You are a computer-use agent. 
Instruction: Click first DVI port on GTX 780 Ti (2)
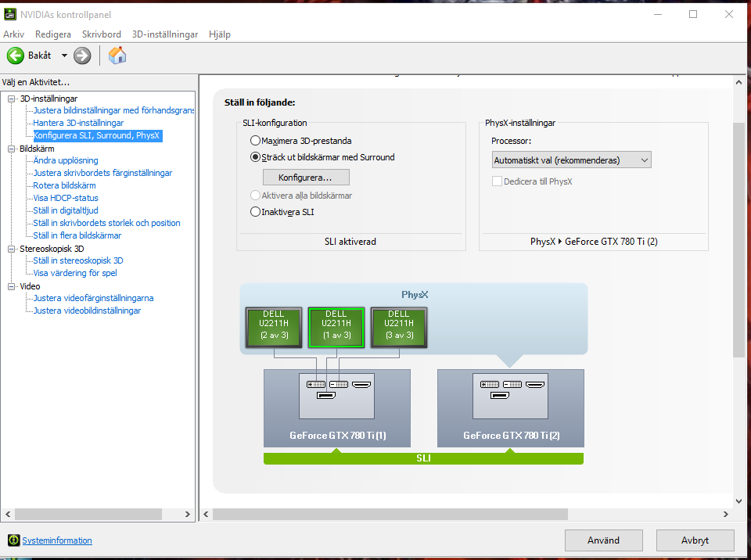coord(489,384)
